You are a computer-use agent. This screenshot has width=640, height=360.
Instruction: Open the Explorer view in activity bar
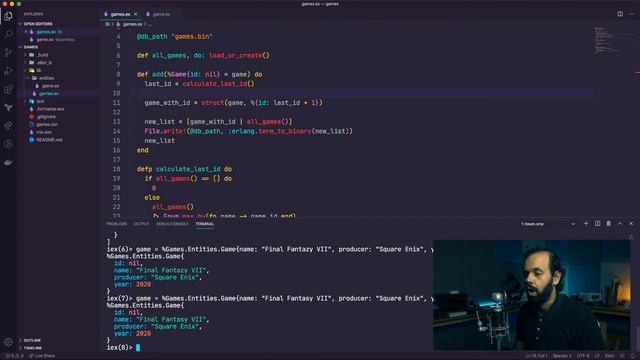(x=8, y=16)
